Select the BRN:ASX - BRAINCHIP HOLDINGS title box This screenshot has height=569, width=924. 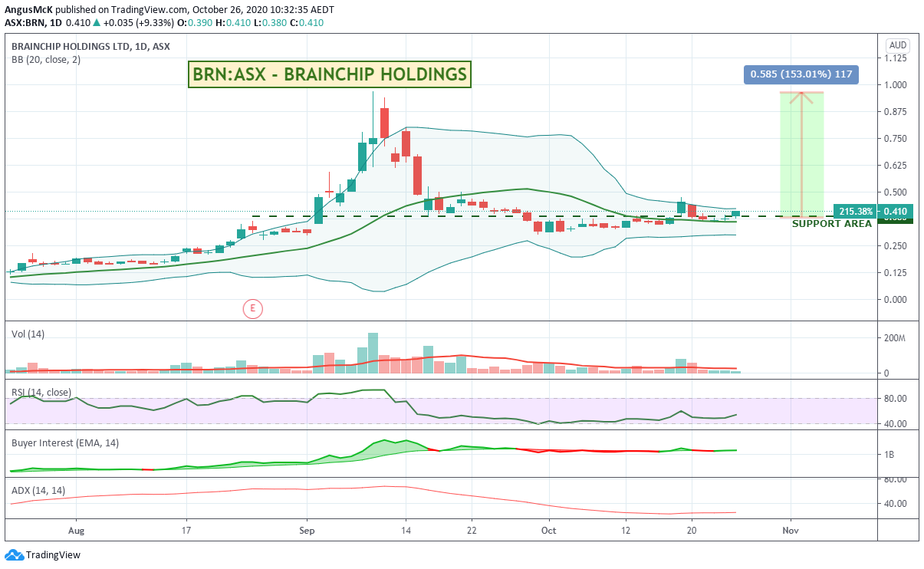(329, 74)
